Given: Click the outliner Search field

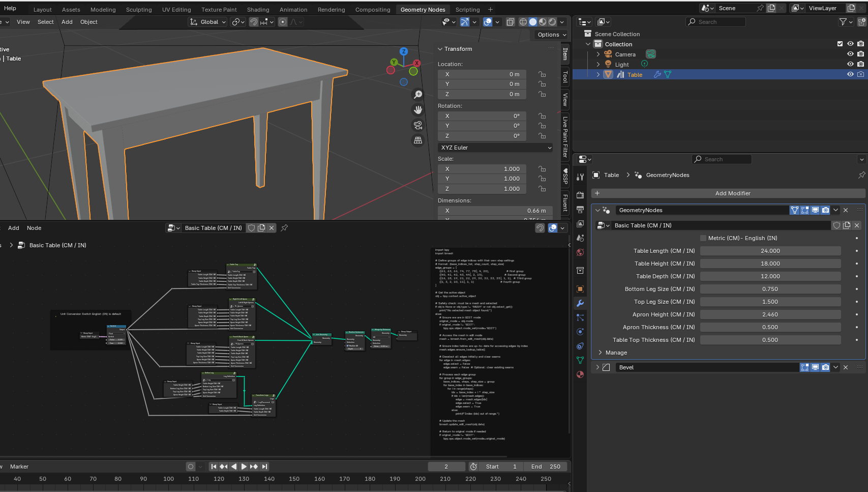Looking at the screenshot, I should coord(716,22).
